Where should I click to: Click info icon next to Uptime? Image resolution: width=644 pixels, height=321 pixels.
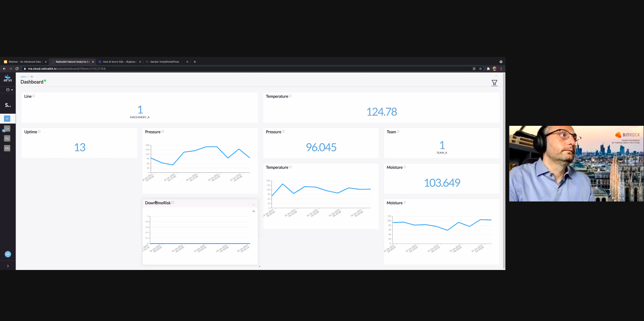pyautogui.click(x=39, y=131)
